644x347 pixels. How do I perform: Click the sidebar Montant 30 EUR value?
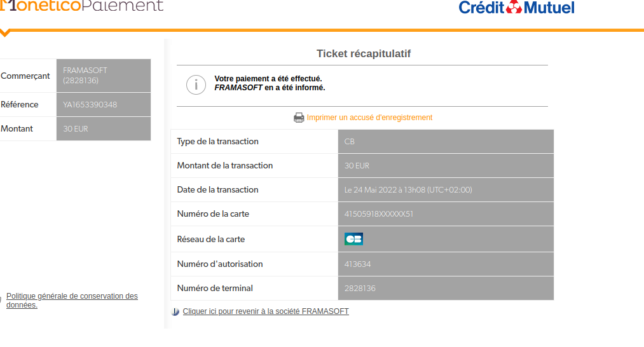tap(76, 129)
